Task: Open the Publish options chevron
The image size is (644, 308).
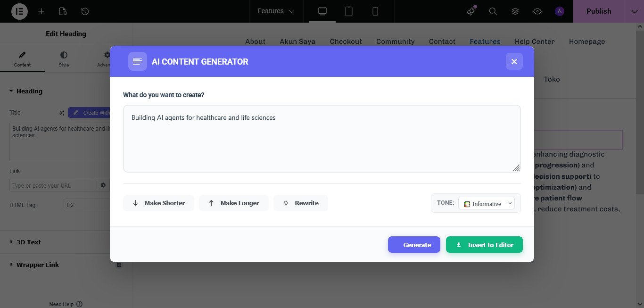Action: [634, 11]
